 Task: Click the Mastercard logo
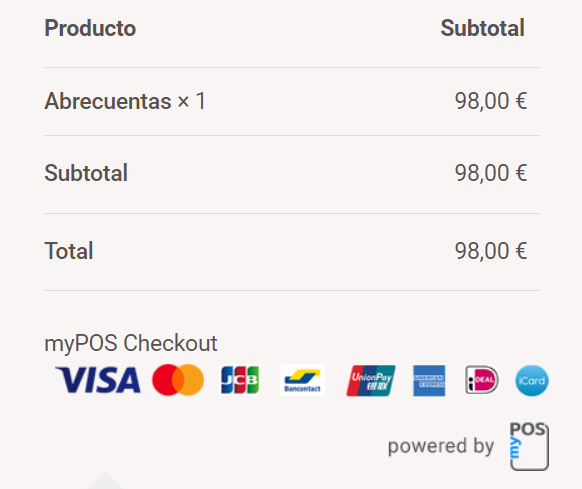coord(178,380)
